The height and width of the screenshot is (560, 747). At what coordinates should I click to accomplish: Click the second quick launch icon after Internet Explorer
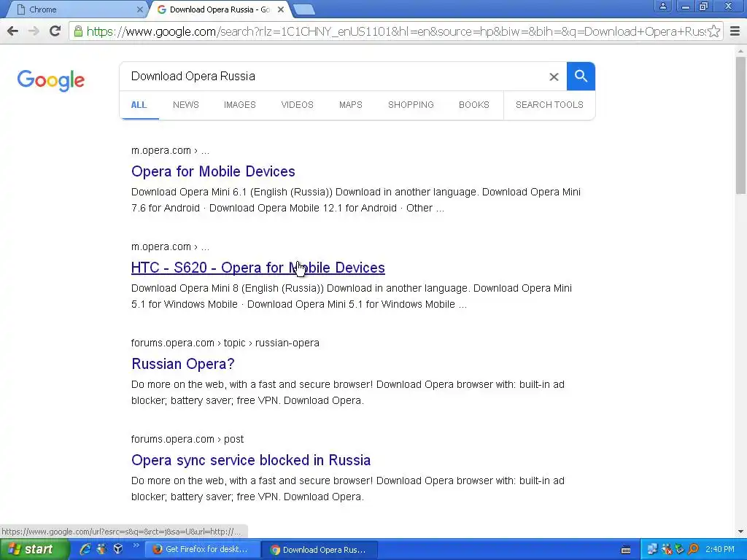[x=101, y=549]
